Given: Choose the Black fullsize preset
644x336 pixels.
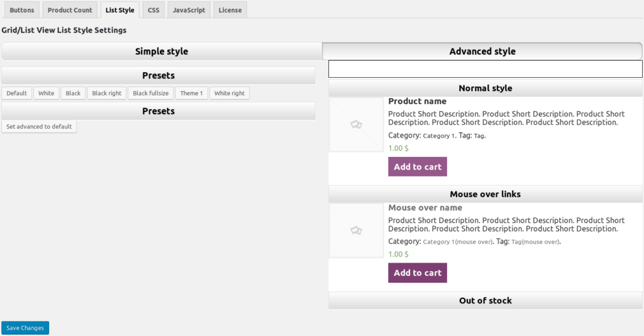Looking at the screenshot, I should tap(150, 94).
